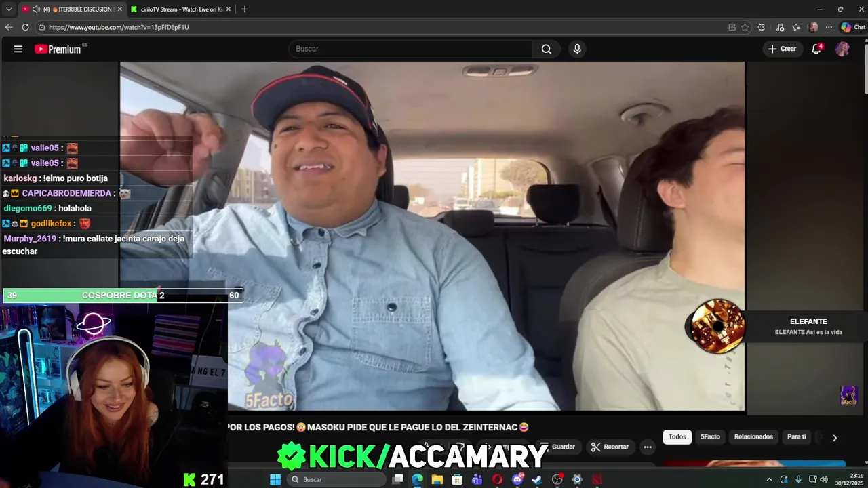Select the Relacionados filter chip
Viewport: 868px width, 488px height.
(753, 437)
